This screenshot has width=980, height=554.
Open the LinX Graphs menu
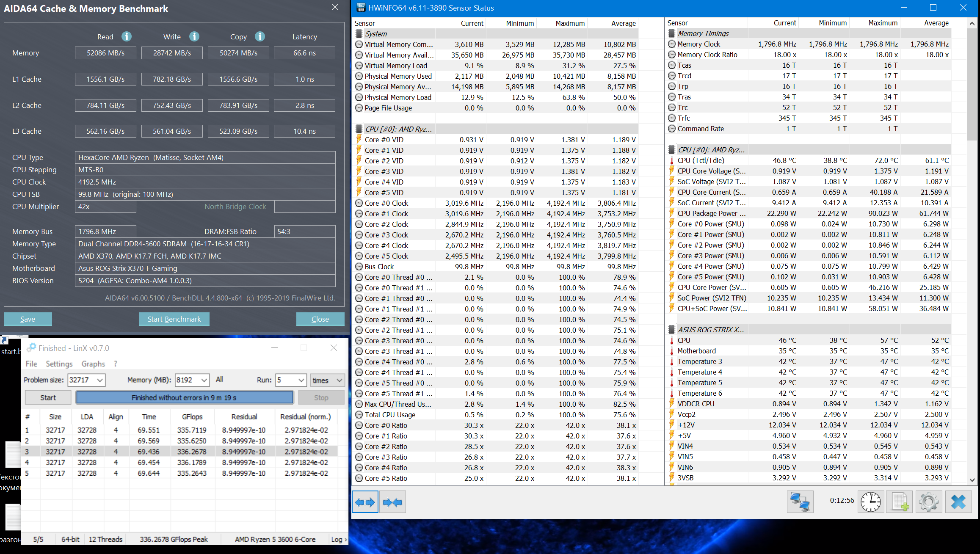(x=93, y=364)
